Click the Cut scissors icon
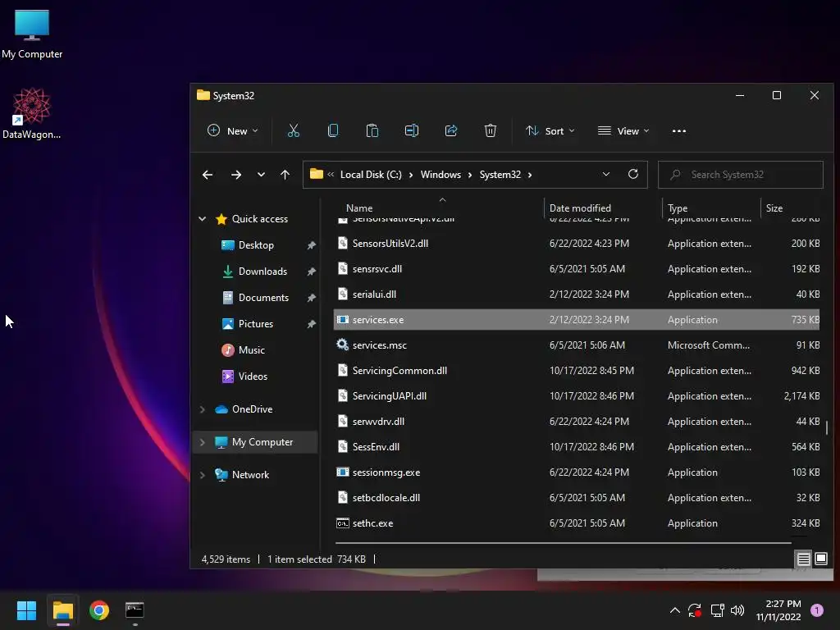This screenshot has height=630, width=840. click(x=294, y=130)
